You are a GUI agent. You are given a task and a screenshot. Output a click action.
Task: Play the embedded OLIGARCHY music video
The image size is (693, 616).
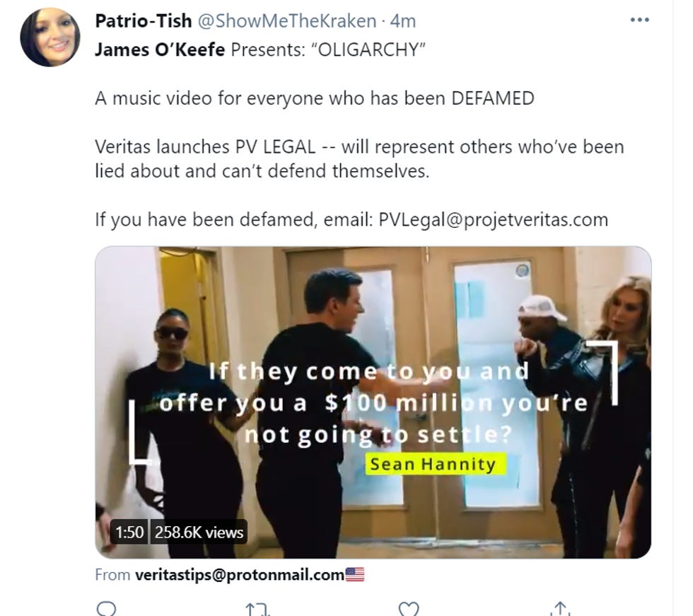[x=373, y=402]
